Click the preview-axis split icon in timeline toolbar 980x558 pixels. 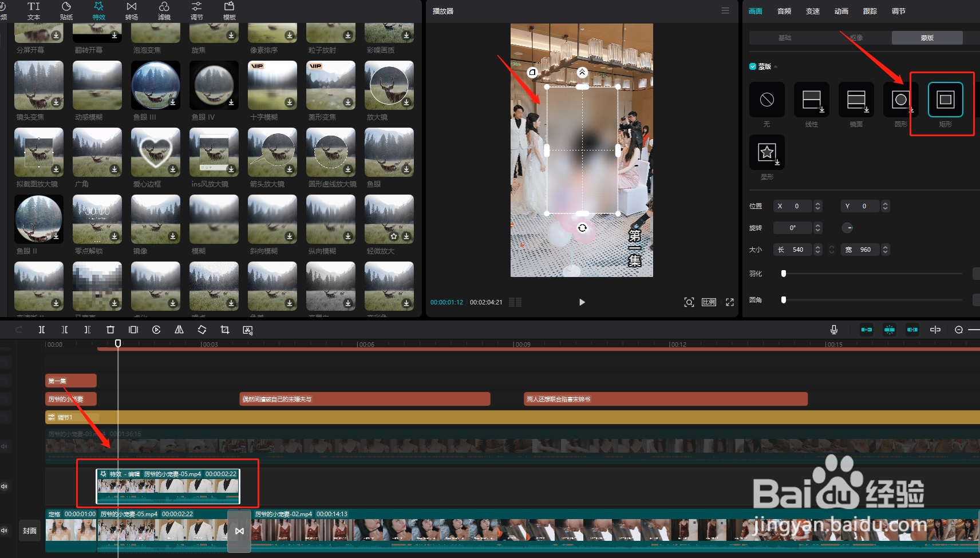click(935, 330)
